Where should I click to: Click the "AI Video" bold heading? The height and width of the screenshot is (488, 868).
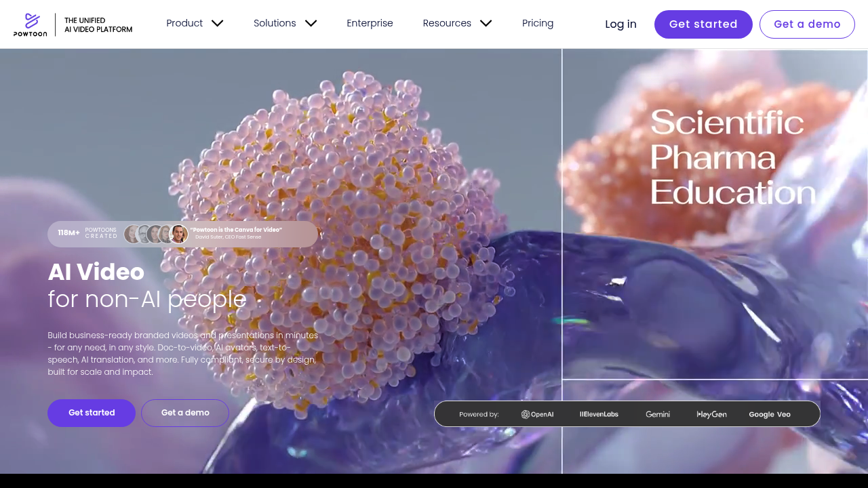point(96,272)
